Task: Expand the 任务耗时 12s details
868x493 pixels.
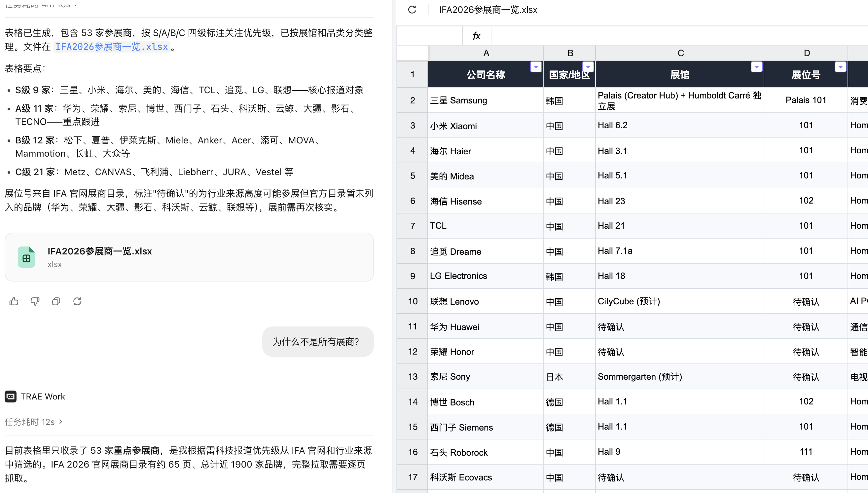Action: 33,422
